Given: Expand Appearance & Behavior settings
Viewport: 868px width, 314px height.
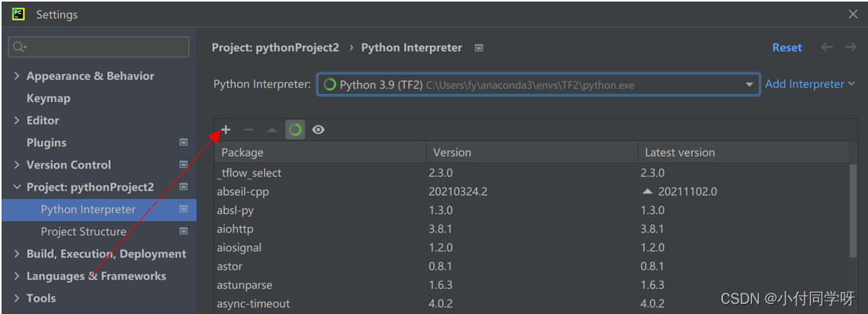Looking at the screenshot, I should pyautogui.click(x=16, y=76).
